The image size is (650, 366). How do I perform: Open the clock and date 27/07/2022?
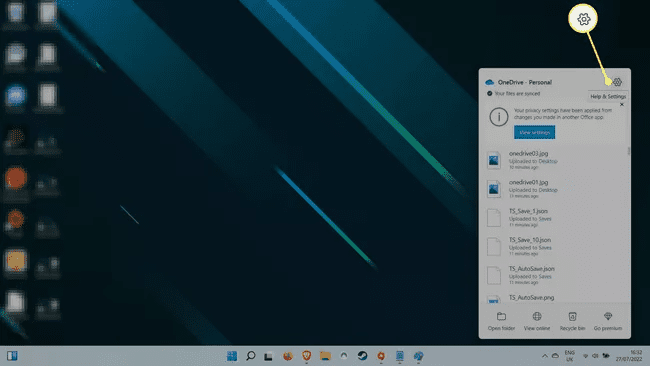tap(628, 356)
